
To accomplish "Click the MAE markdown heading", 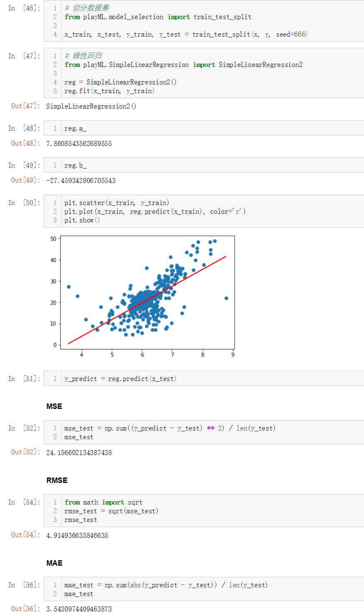I will pyautogui.click(x=54, y=563).
